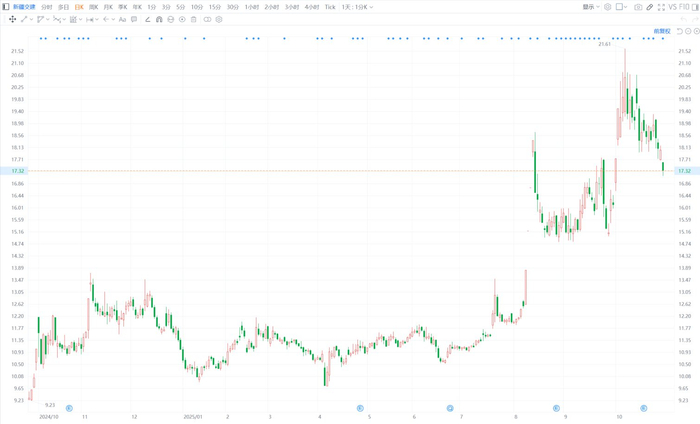Switch to 分时 intraday view

[x=46, y=7]
